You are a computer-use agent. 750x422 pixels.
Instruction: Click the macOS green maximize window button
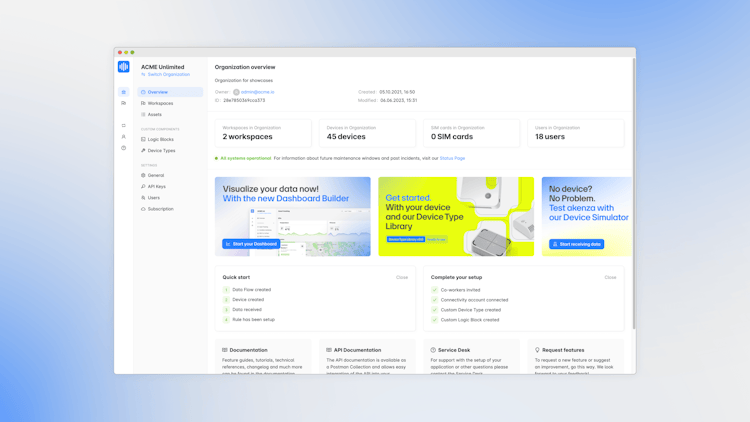[x=132, y=53]
